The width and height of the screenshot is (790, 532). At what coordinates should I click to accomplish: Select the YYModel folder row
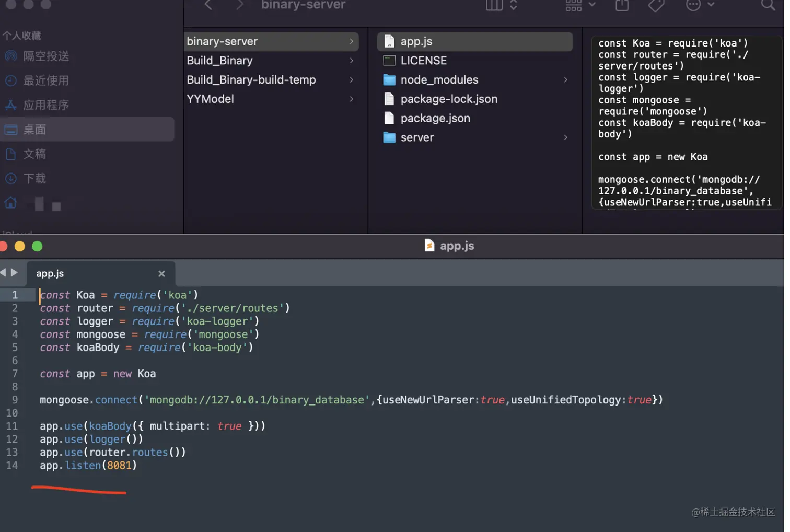click(x=271, y=99)
